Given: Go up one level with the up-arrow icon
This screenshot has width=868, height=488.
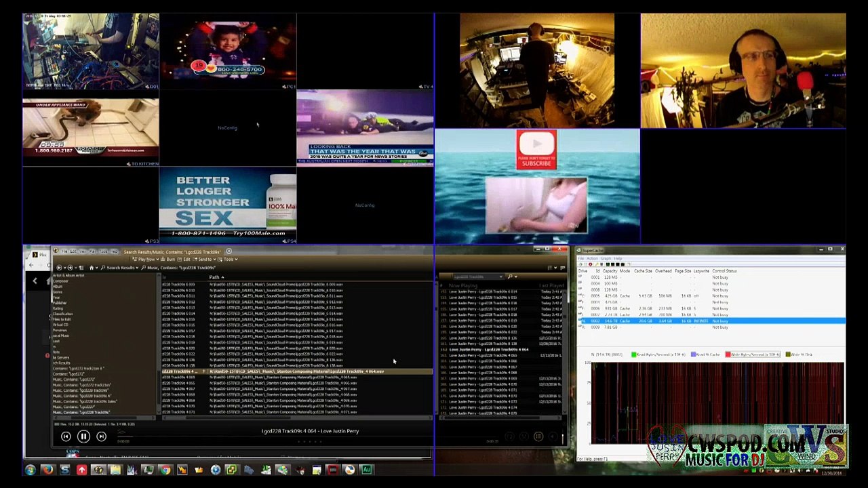Looking at the screenshot, I should tap(82, 268).
